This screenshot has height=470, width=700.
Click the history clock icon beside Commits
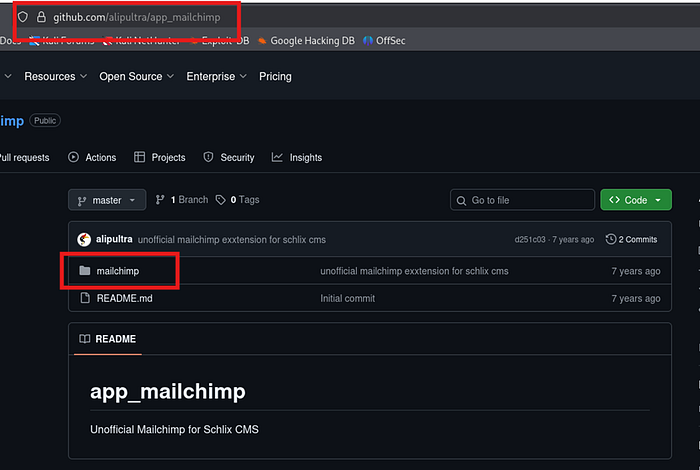coord(611,239)
